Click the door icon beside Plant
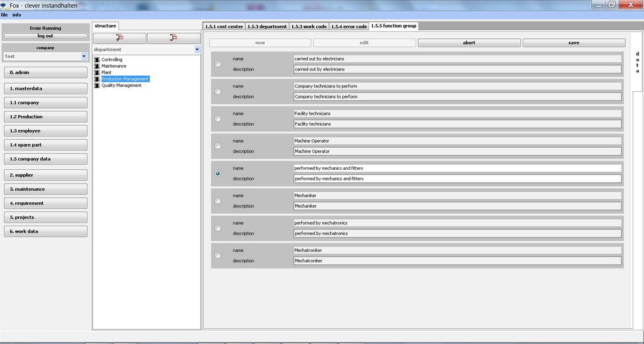 tap(97, 72)
